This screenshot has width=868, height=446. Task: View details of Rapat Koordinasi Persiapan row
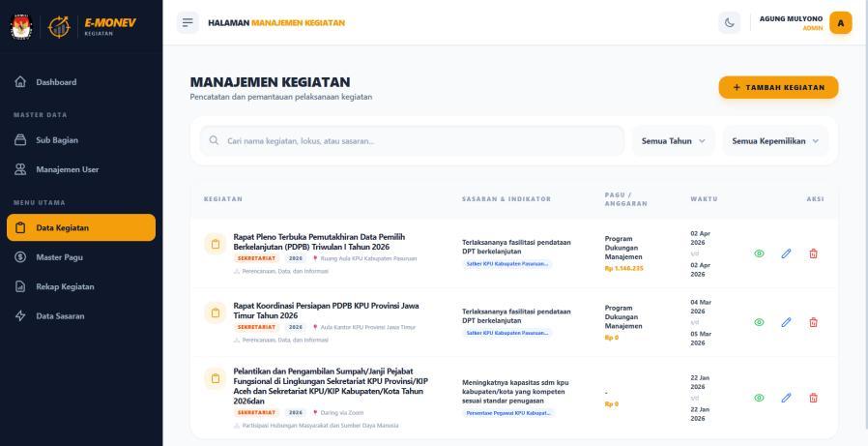[x=759, y=322]
